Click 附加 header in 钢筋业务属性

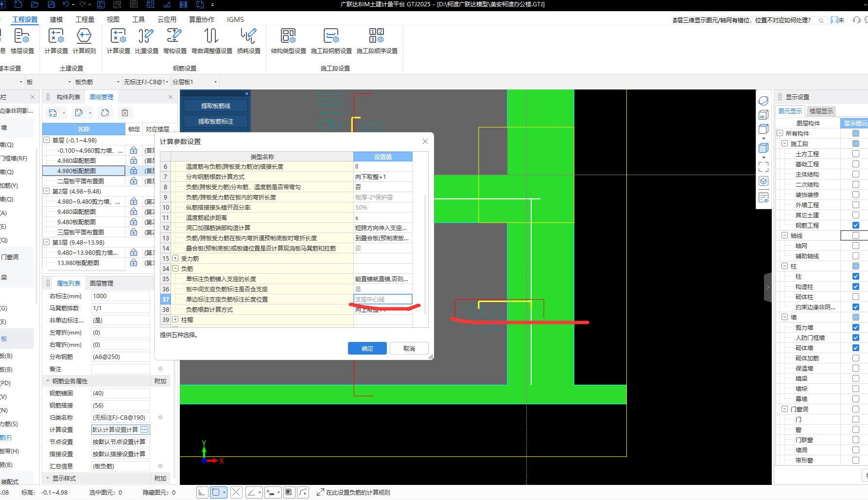click(160, 381)
